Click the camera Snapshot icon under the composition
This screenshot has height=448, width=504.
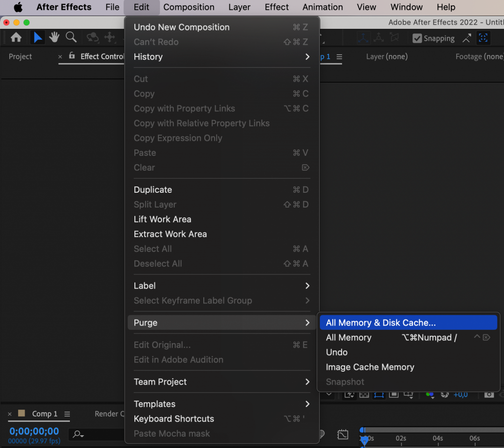click(x=490, y=394)
